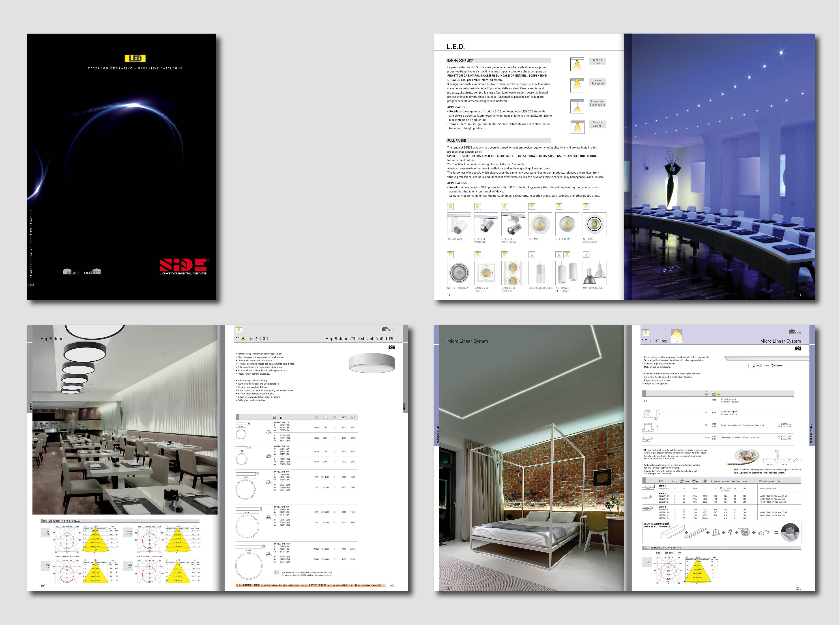The height and width of the screenshot is (625, 840).
Task: Click the camera icon on the Micro Linear System page
Action: 798,348
